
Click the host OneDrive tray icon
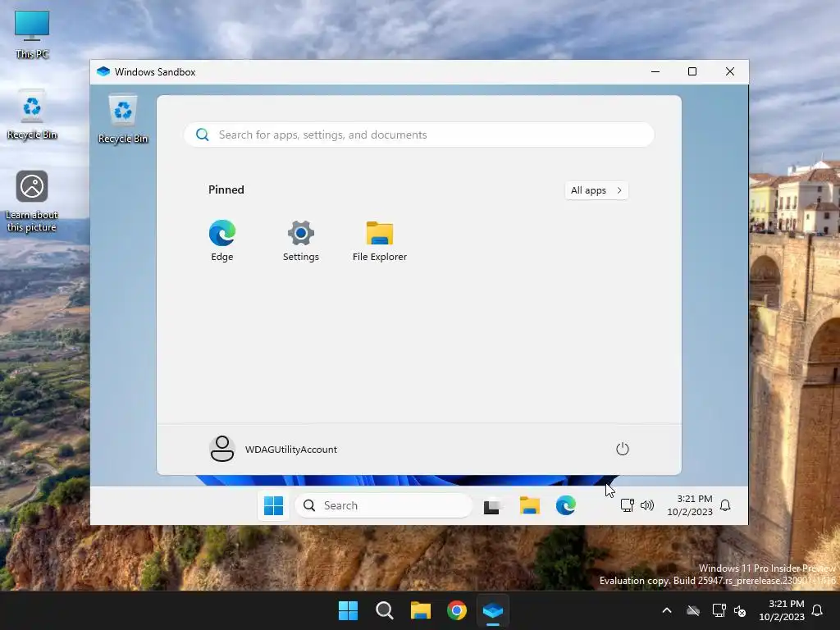[693, 610]
